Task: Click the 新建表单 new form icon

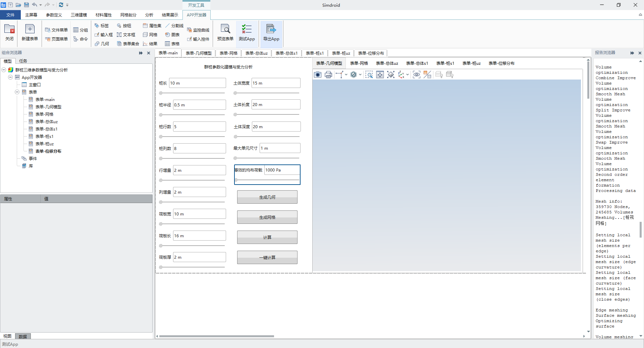Action: coord(30,33)
